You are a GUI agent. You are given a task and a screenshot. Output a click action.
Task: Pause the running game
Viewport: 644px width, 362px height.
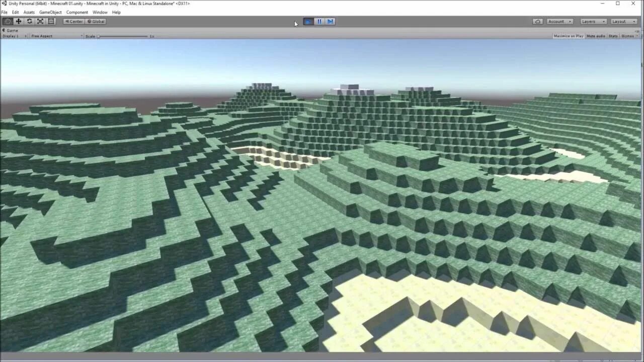(319, 21)
